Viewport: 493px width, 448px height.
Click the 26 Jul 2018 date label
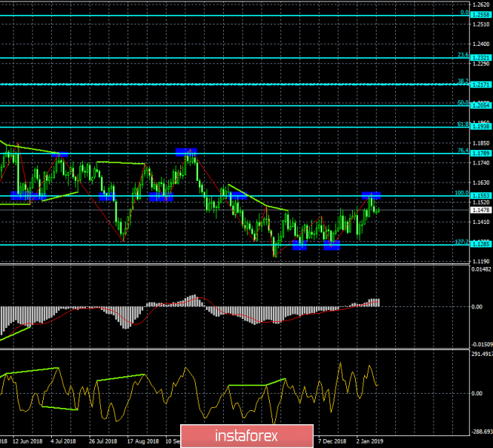click(102, 440)
